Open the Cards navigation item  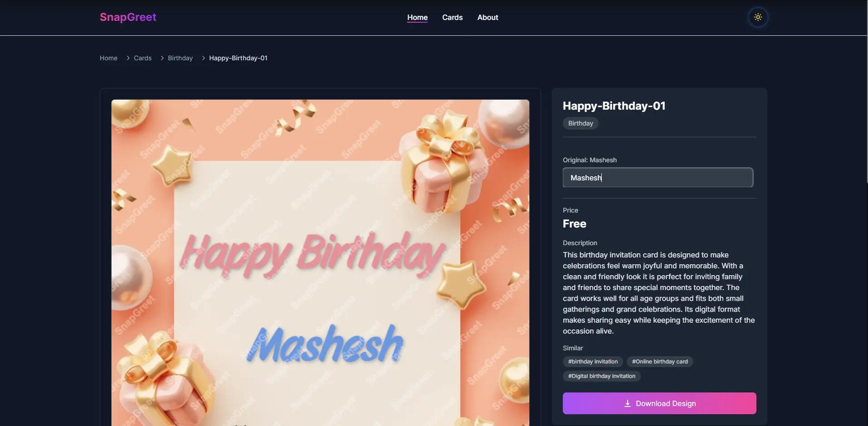(x=452, y=17)
